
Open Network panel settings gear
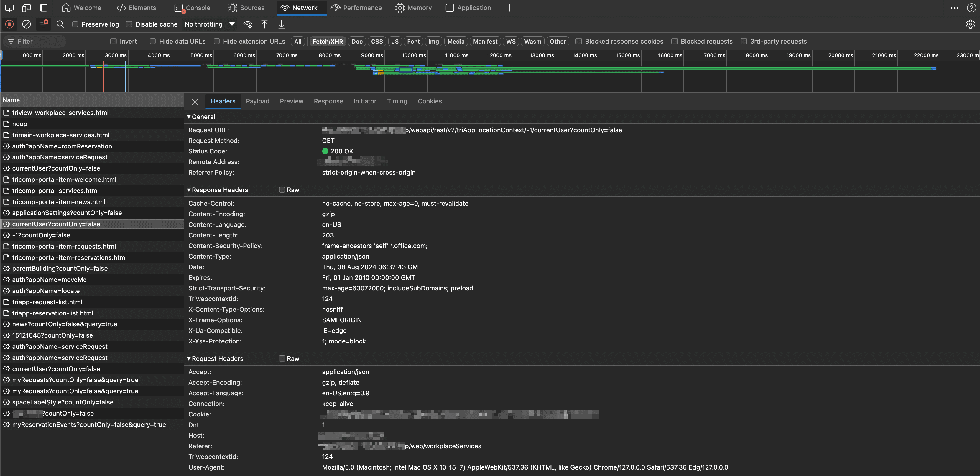(970, 24)
